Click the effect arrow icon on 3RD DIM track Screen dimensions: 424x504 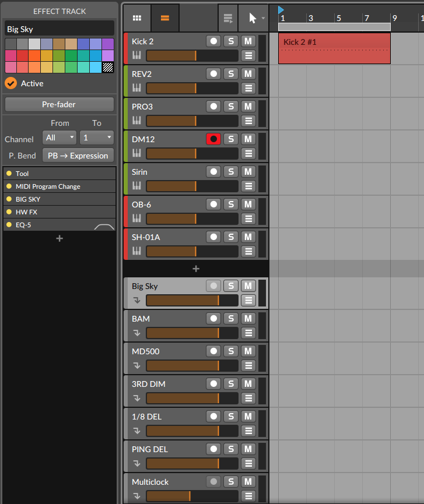pyautogui.click(x=136, y=399)
